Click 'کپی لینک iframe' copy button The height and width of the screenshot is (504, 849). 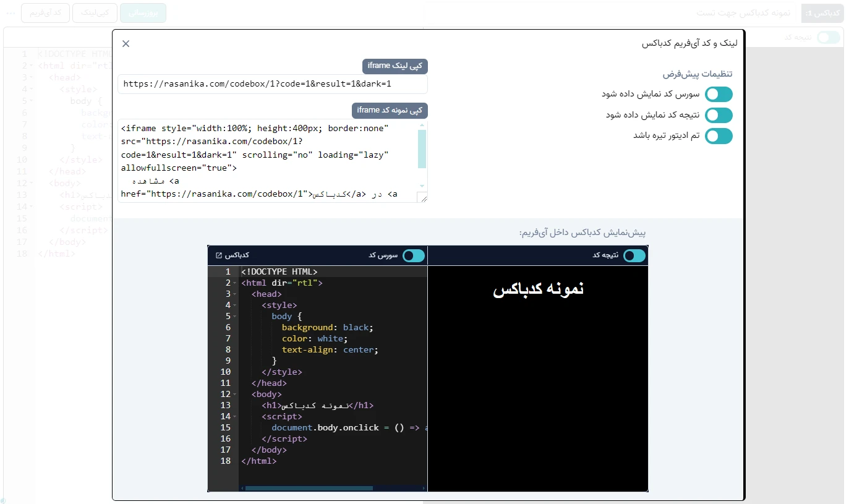(x=395, y=66)
